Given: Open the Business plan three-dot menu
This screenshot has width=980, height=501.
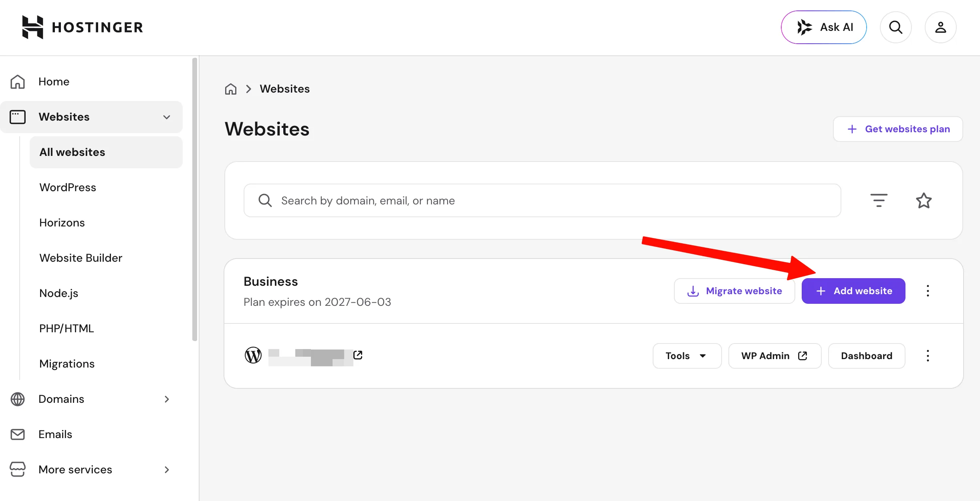Looking at the screenshot, I should pos(928,291).
